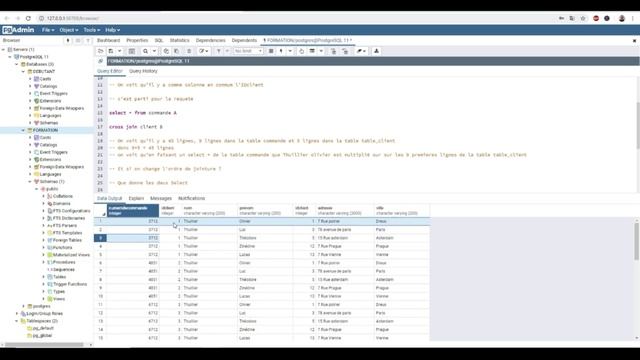Select the postgres database tree item

click(x=41, y=306)
